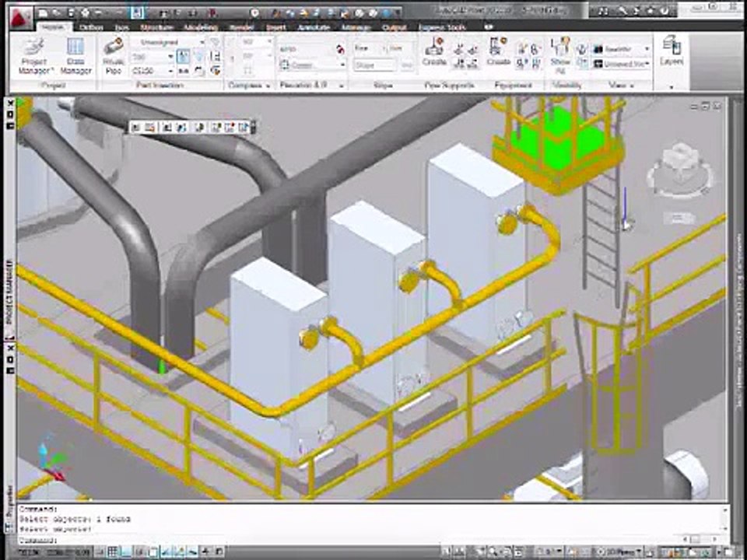Screen dimensions: 747x560
Task: Click Show All in the Visibility panel
Action: (560, 56)
